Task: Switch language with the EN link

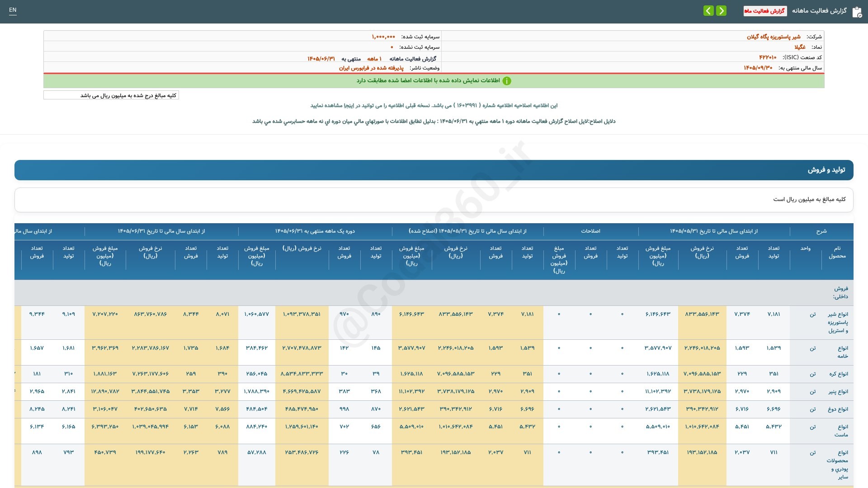Action: 13,10
